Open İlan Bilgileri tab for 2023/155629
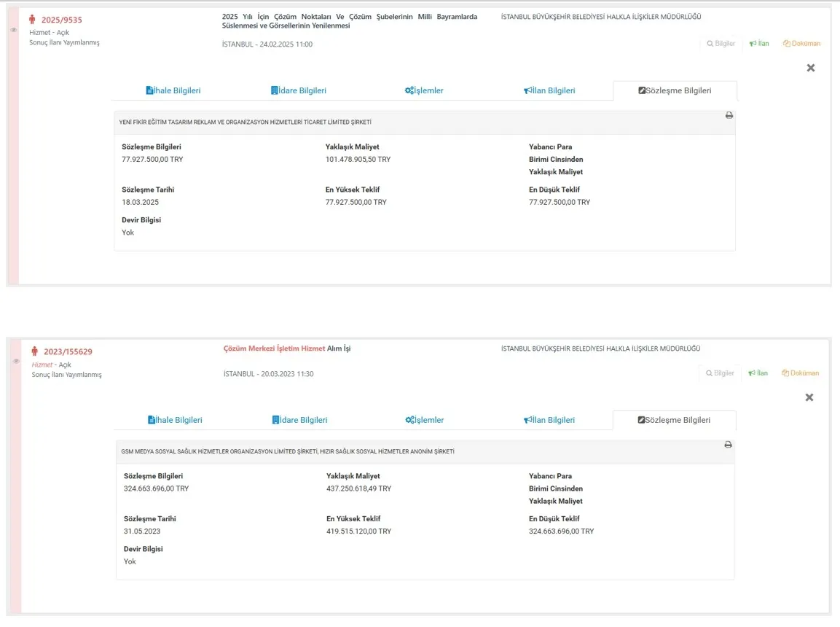 549,420
